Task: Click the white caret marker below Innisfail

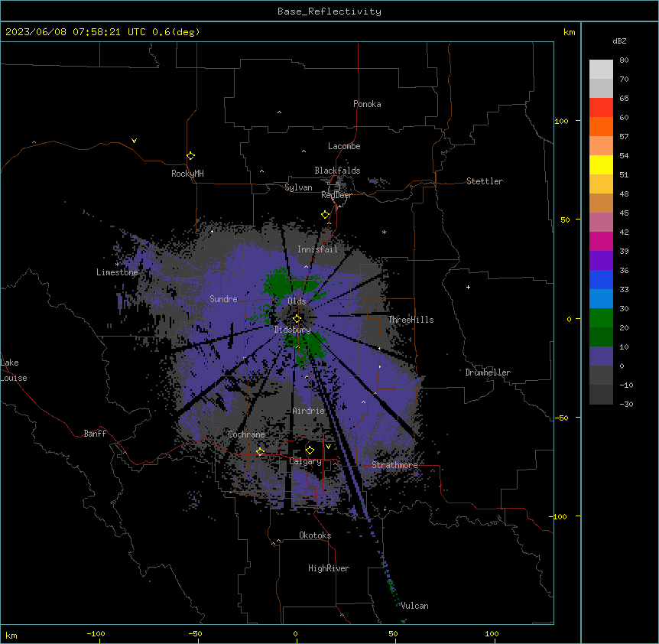Action: pyautogui.click(x=306, y=266)
